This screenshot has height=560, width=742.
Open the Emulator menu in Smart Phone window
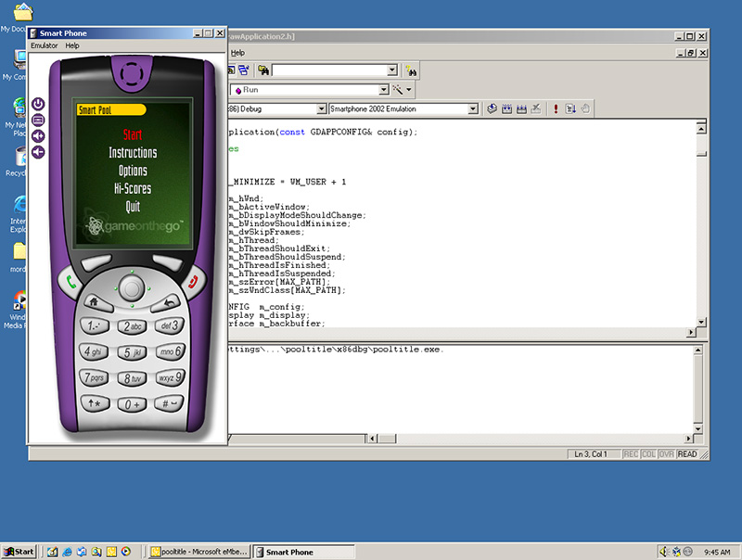click(44, 45)
